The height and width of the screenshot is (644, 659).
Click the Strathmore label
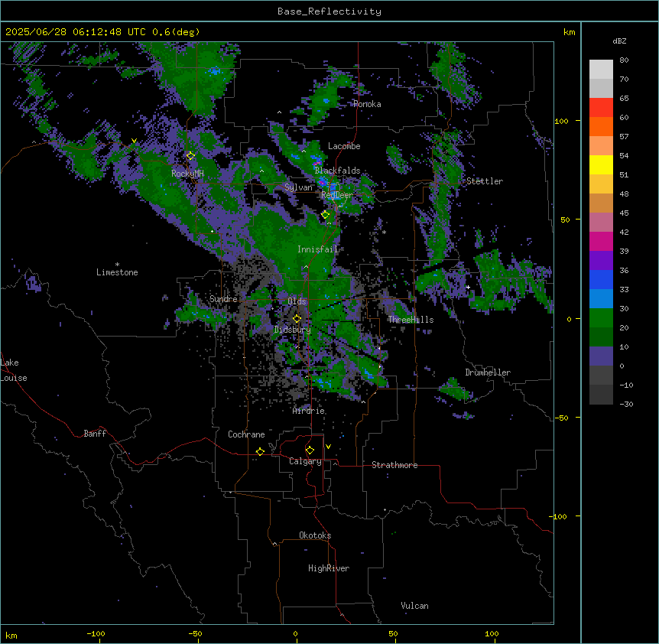(x=394, y=465)
